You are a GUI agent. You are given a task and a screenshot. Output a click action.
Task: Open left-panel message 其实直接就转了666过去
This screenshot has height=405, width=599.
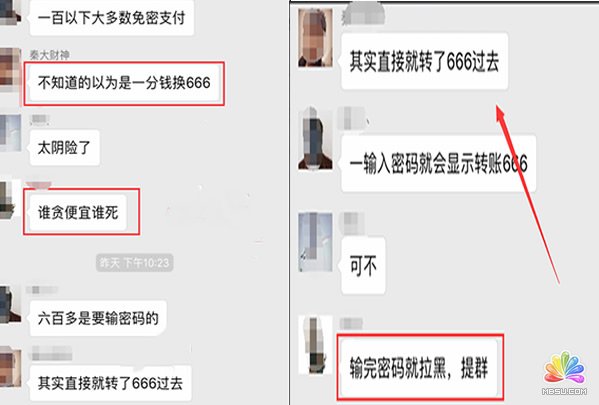pos(110,383)
